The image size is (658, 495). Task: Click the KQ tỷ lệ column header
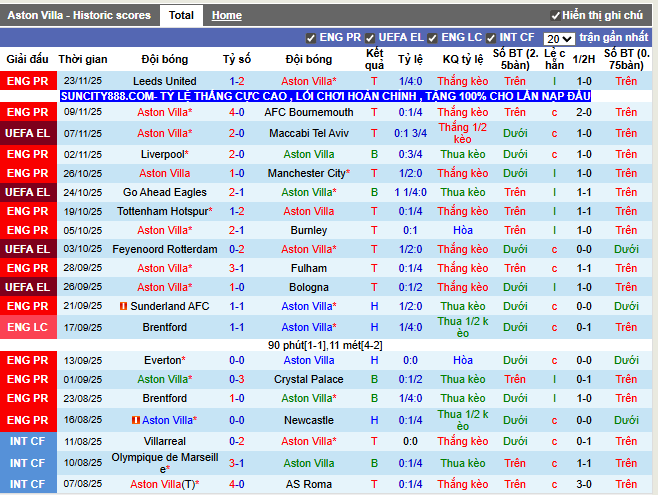(463, 60)
